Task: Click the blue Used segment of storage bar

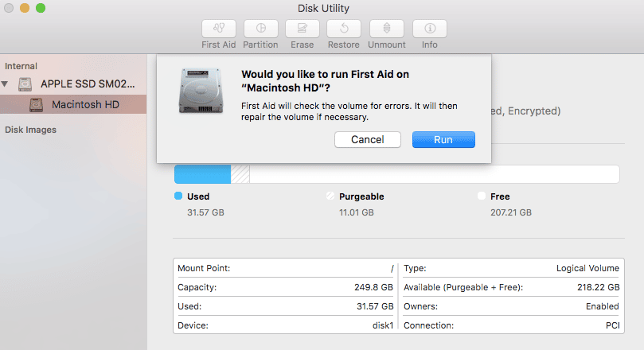Action: click(202, 174)
